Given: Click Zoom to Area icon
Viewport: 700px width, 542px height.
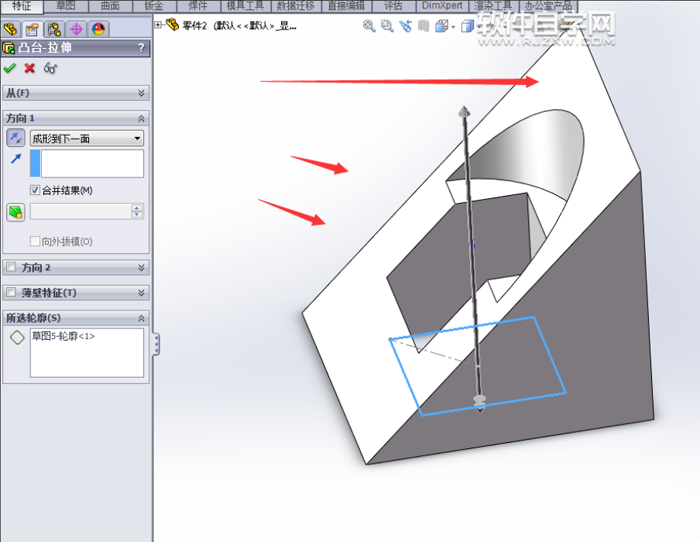Looking at the screenshot, I should [x=387, y=26].
